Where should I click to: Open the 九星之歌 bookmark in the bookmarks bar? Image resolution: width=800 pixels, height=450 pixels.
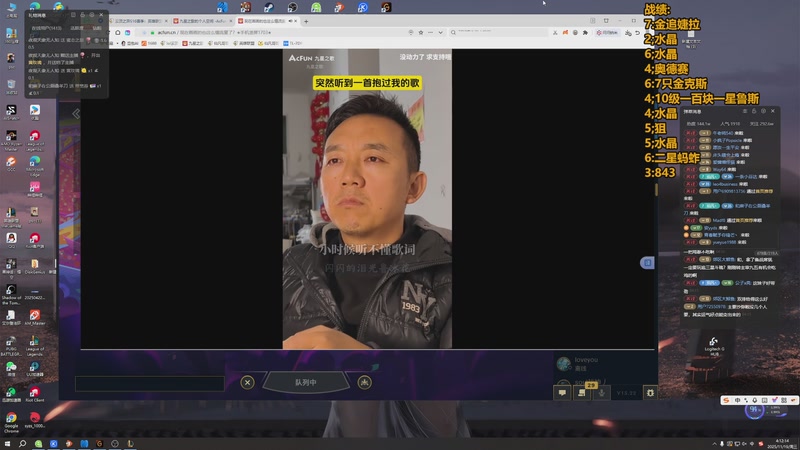coord(193,43)
